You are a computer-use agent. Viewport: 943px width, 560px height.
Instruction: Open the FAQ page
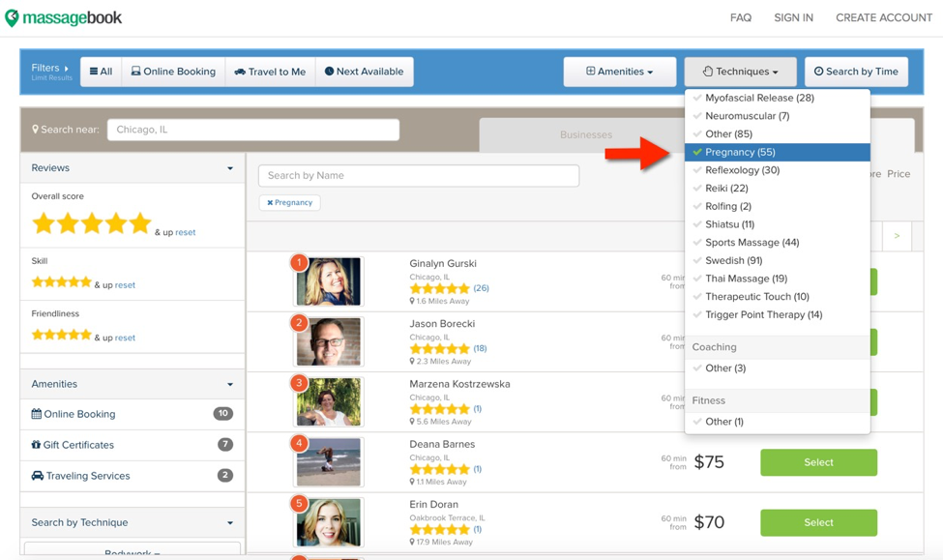tap(740, 18)
